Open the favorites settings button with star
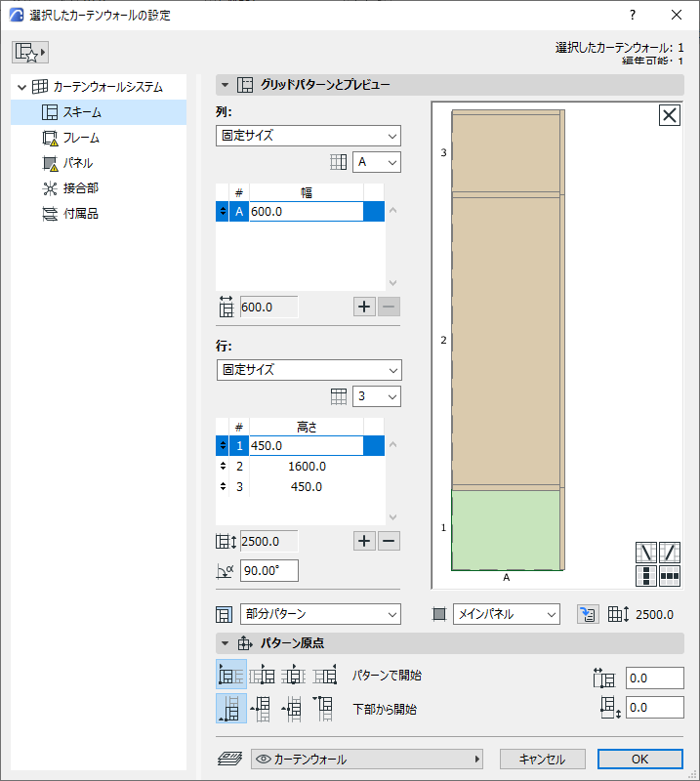 [30, 52]
